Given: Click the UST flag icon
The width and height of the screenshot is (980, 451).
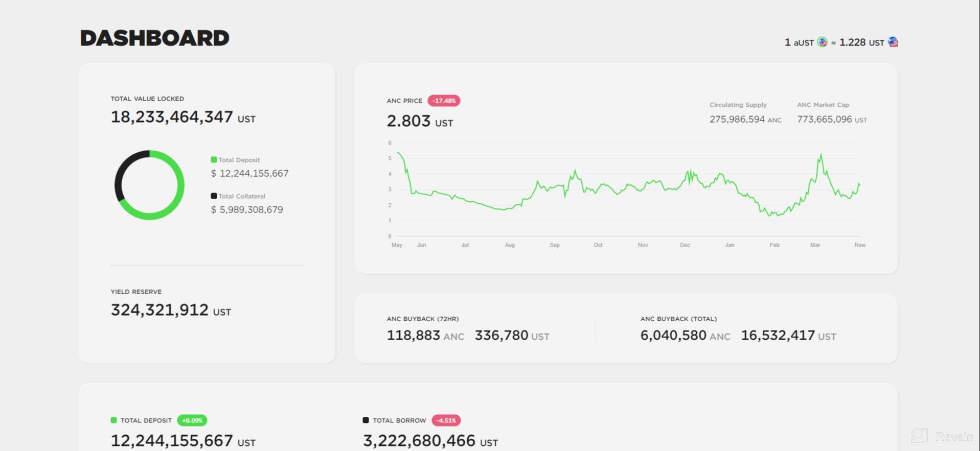Looking at the screenshot, I should point(893,42).
